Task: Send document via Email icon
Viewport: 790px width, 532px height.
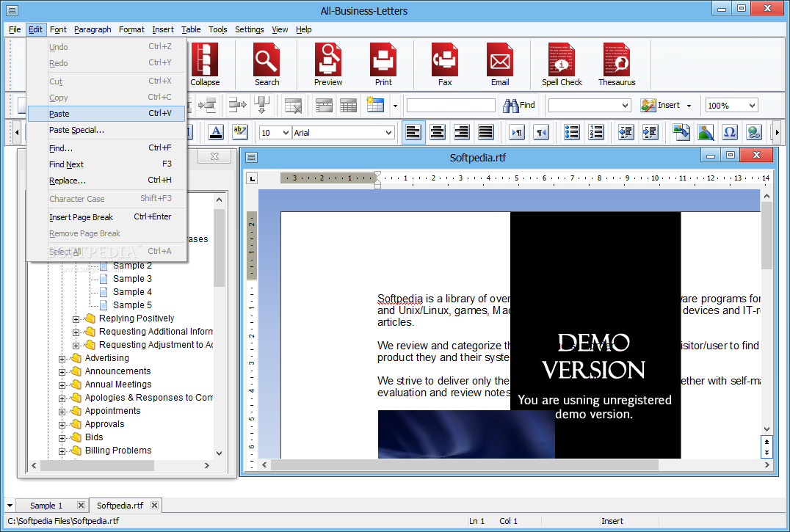Action: click(x=500, y=65)
